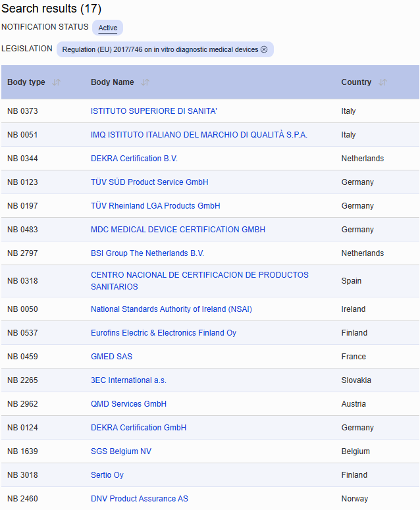Sort table by Body Name column icon

point(145,82)
